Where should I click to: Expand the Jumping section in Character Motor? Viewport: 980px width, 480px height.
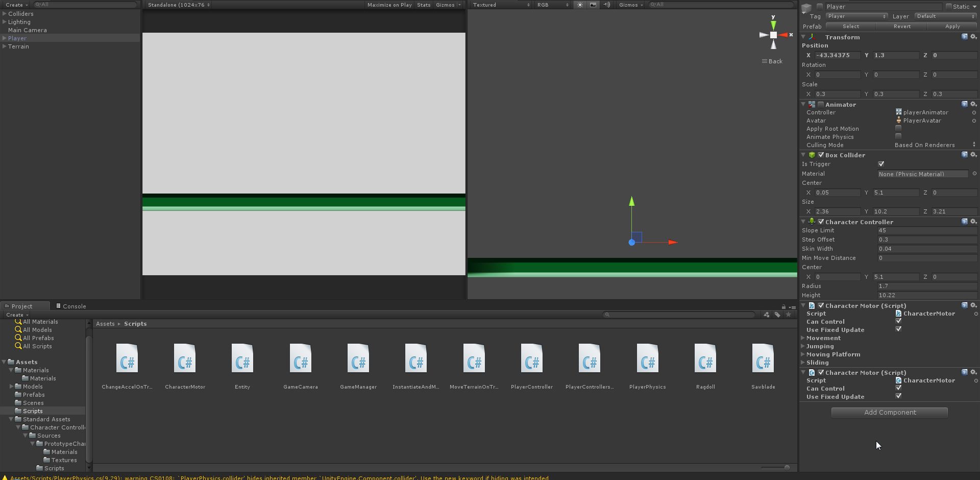[803, 346]
